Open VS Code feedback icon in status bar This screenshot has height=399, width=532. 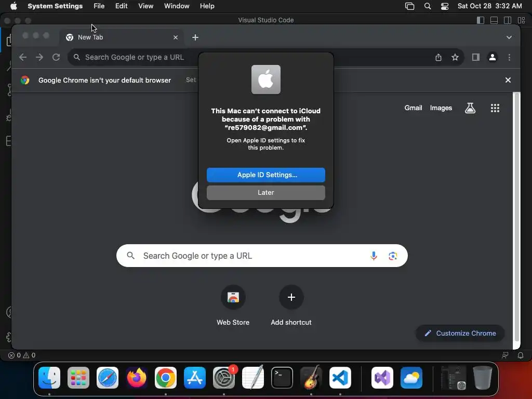(505, 355)
